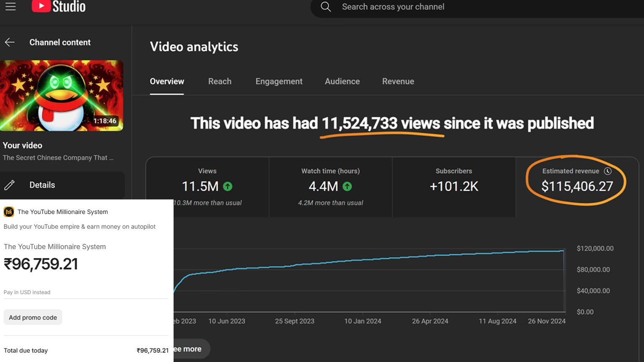Click The Secret Chinese Company video title
This screenshot has width=644, height=362.
click(x=58, y=158)
